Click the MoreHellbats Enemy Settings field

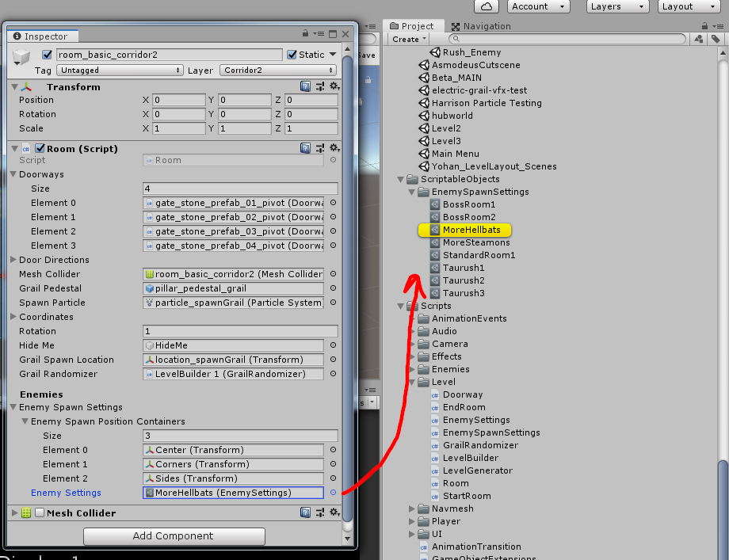(233, 493)
